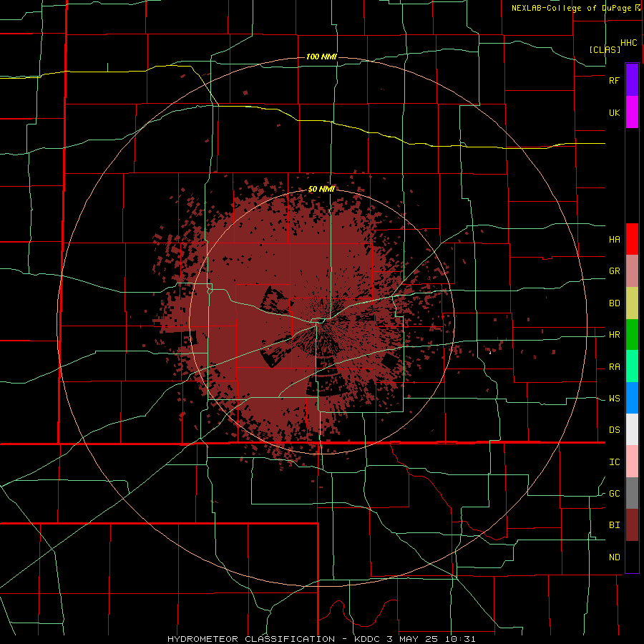
Task: Click the HR green legend swatch
Action: (x=632, y=335)
